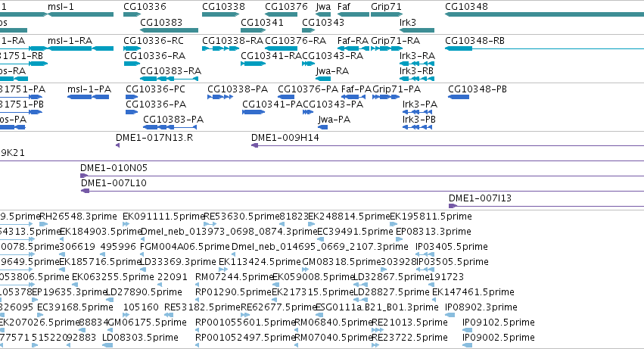Screen dimensions: 644x349
Task: Select the msl-1 gene label
Action: tap(61, 7)
